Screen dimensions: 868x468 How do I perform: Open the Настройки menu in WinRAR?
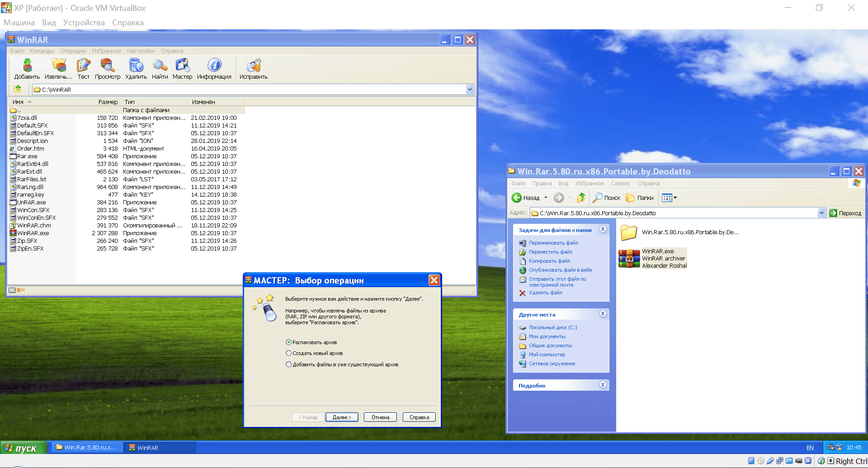tap(141, 51)
